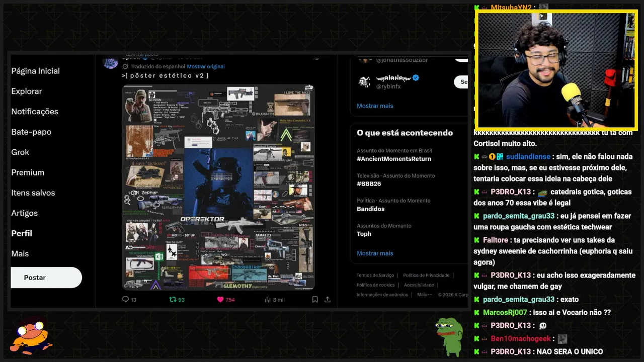Click the bookmark icon under the post
The width and height of the screenshot is (644, 362).
point(315,299)
